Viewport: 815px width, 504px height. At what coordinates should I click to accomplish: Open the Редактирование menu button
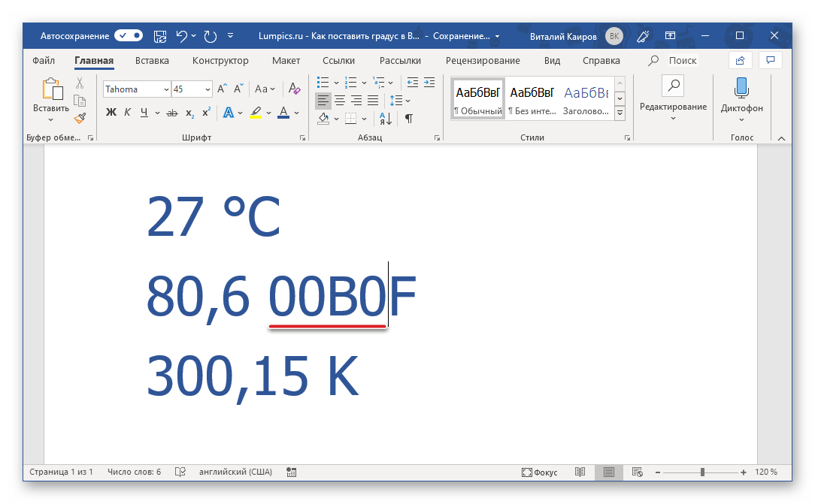(x=673, y=98)
